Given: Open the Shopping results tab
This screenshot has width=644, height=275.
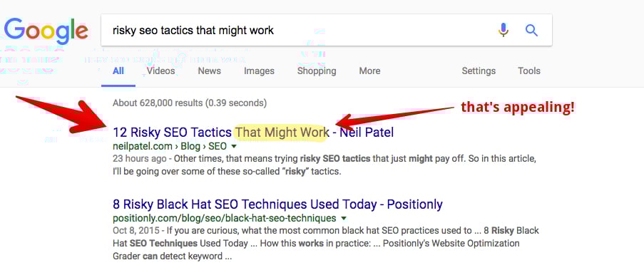Looking at the screenshot, I should click(x=317, y=71).
